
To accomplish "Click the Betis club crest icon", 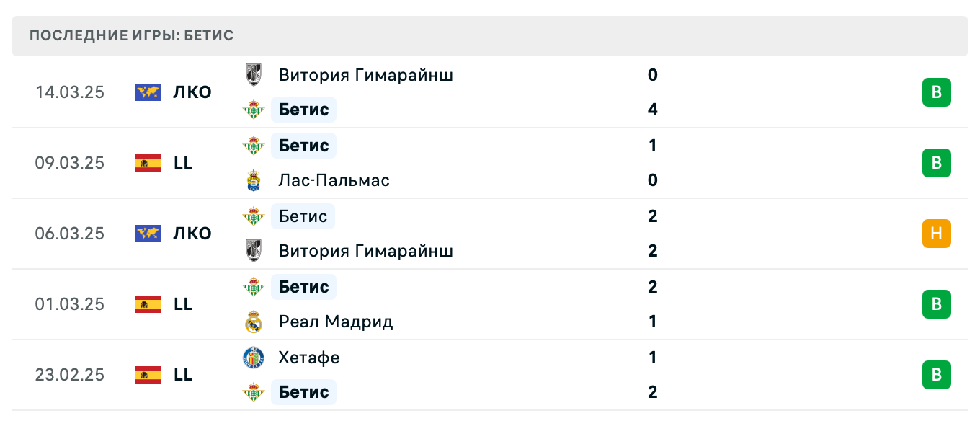I will (x=254, y=110).
